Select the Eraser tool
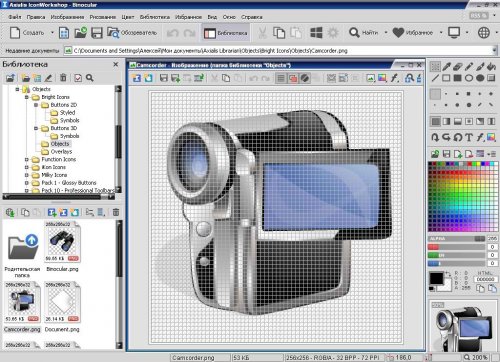Screen dimensions: 500x362 point(458,66)
